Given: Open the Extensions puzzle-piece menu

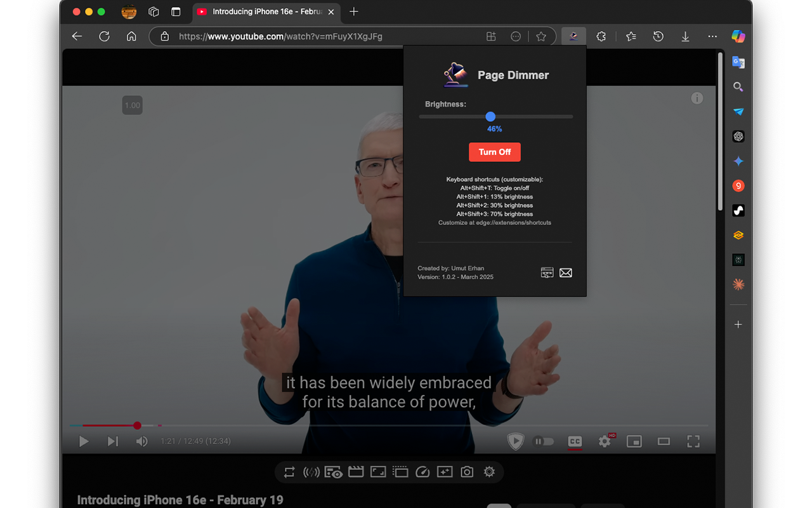Looking at the screenshot, I should click(x=601, y=37).
